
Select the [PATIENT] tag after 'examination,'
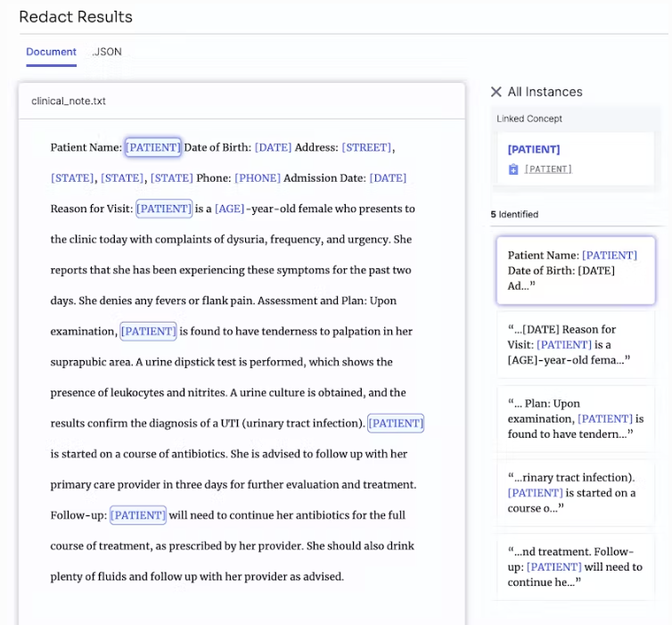[x=148, y=332]
